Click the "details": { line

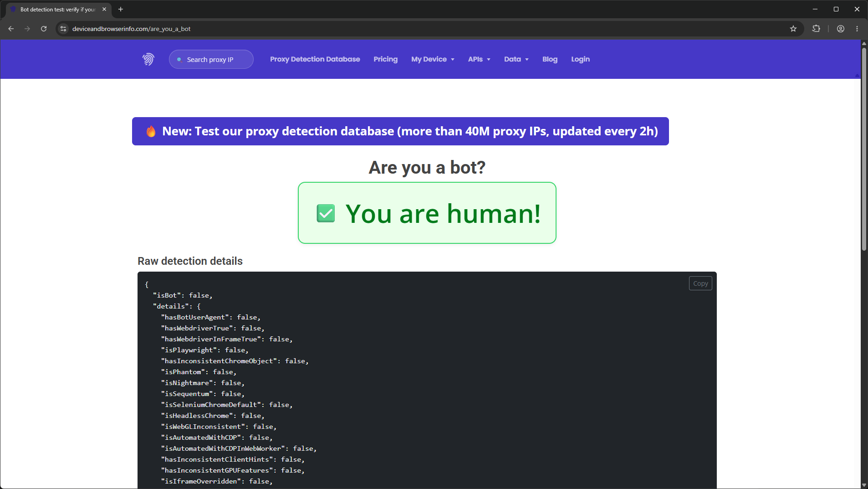pyautogui.click(x=177, y=306)
